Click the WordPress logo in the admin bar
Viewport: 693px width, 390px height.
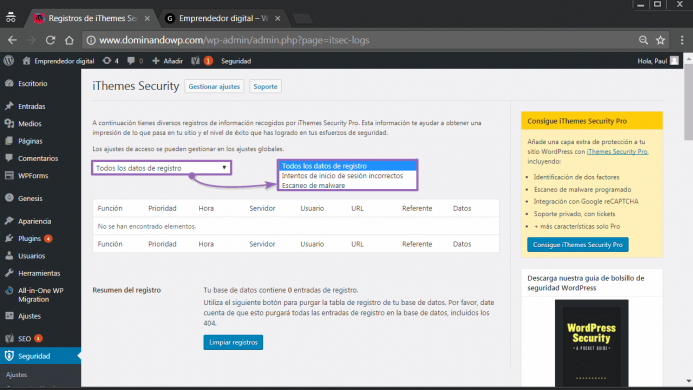(x=9, y=61)
